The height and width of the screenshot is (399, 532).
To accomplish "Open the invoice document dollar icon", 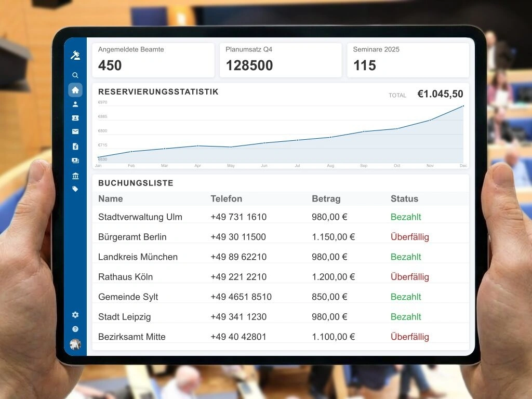I will coord(75,147).
